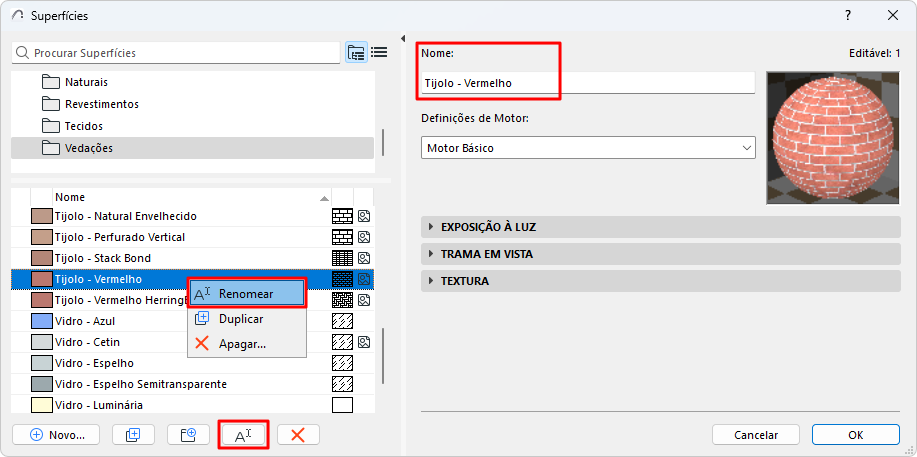Click the red delete X button
The image size is (917, 457).
tap(298, 435)
